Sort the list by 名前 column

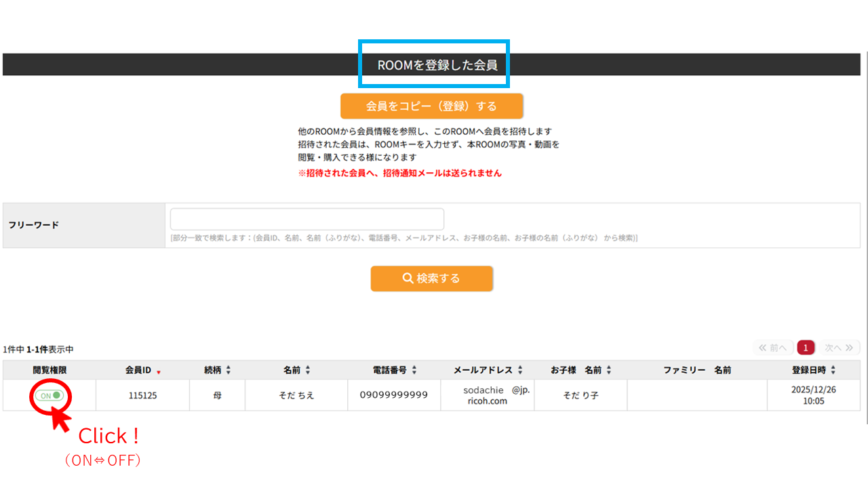pyautogui.click(x=307, y=369)
